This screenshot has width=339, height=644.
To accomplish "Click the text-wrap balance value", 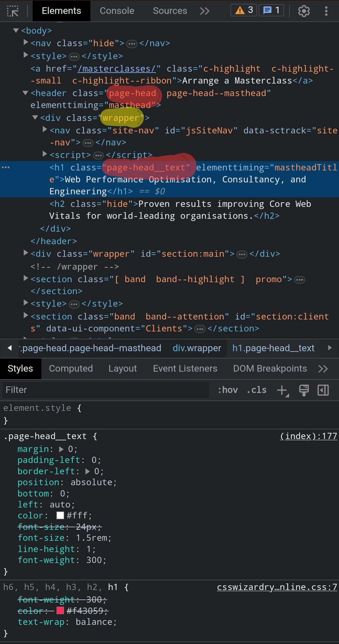I will pyautogui.click(x=94, y=622).
